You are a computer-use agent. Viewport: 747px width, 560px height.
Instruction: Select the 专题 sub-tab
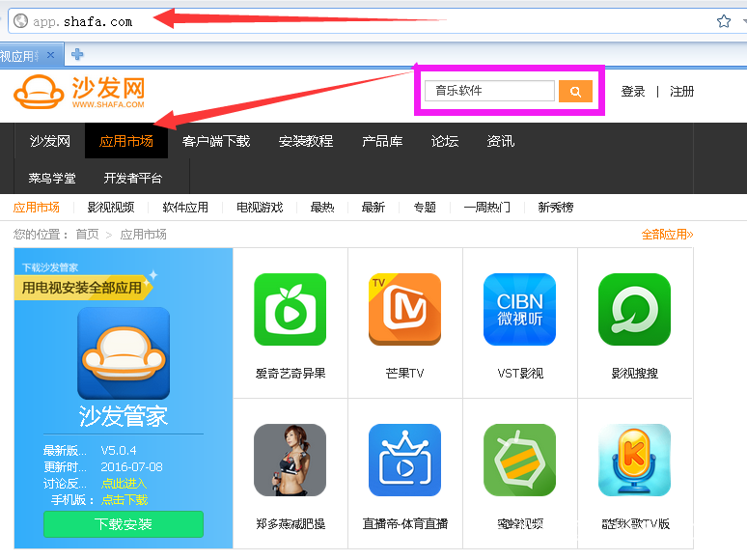tap(425, 208)
